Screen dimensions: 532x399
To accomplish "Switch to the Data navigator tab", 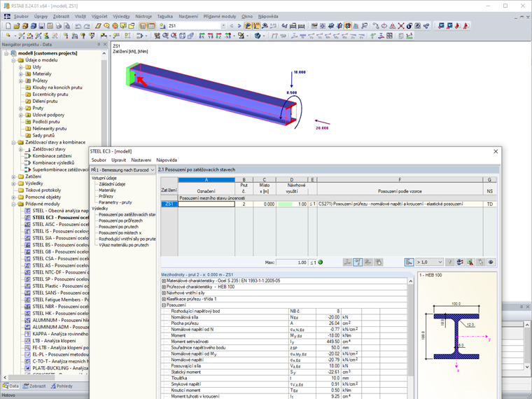I will coord(11,386).
